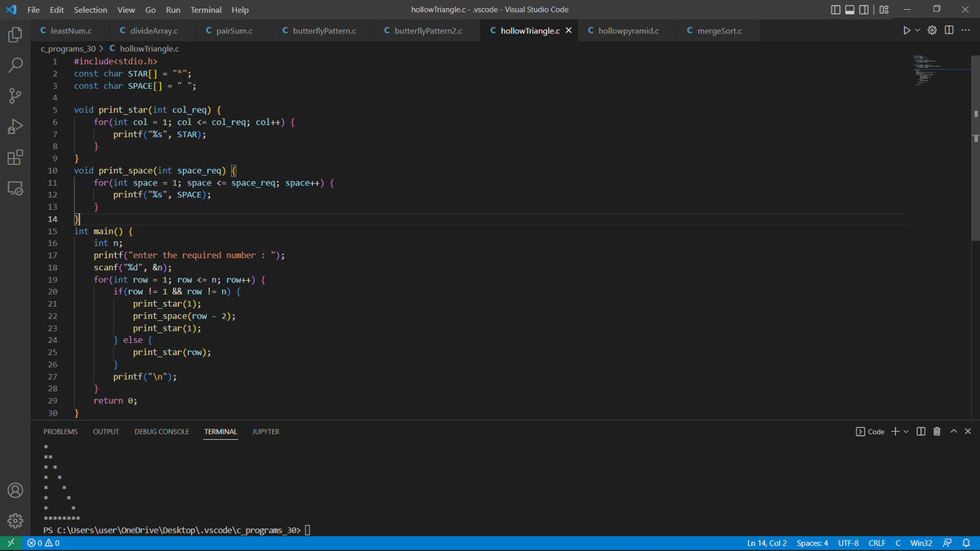Switch to the mergeSort.c tab
The image size is (980, 551).
click(717, 29)
